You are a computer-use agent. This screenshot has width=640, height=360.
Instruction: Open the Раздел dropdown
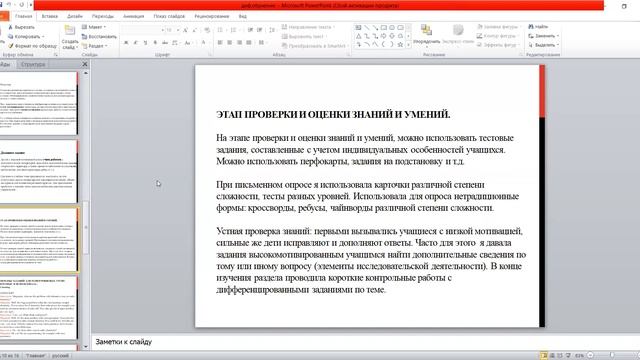pos(95,46)
